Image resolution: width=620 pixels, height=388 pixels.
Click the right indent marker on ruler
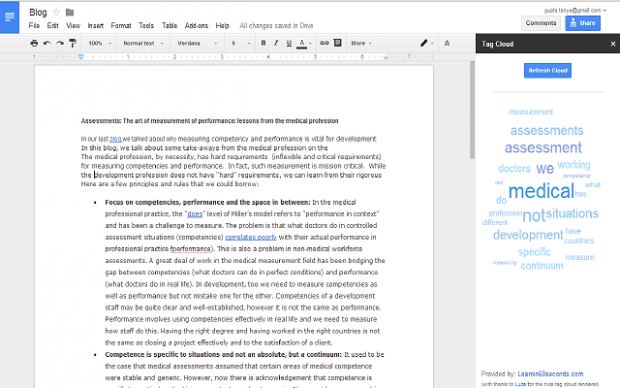tap(386, 57)
